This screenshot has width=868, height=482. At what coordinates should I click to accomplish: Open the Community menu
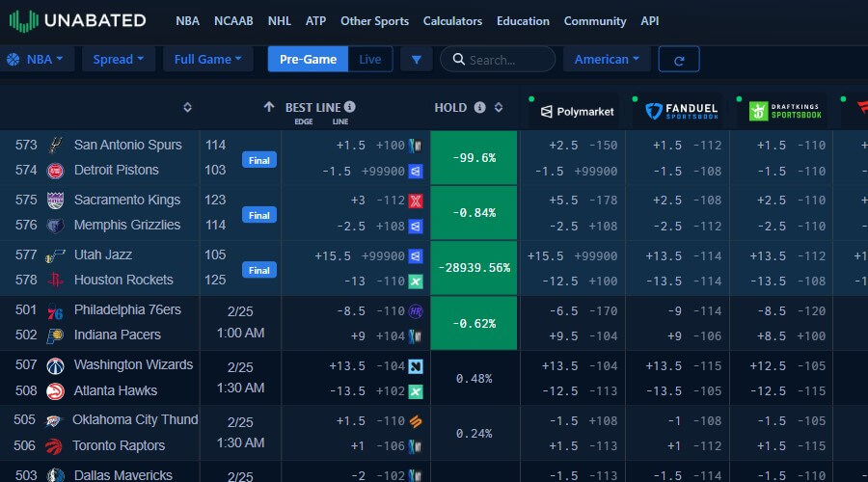[x=595, y=21]
